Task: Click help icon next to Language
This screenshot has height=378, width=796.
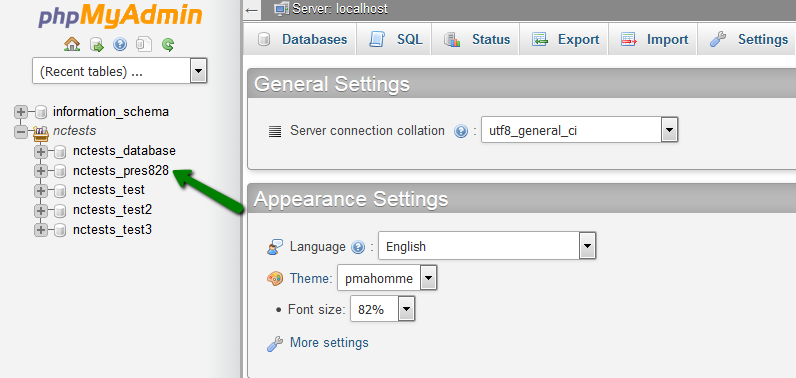Action: click(358, 247)
